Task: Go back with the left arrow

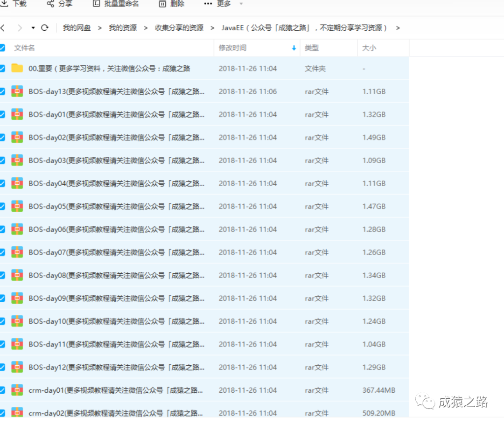Action: tap(3, 28)
